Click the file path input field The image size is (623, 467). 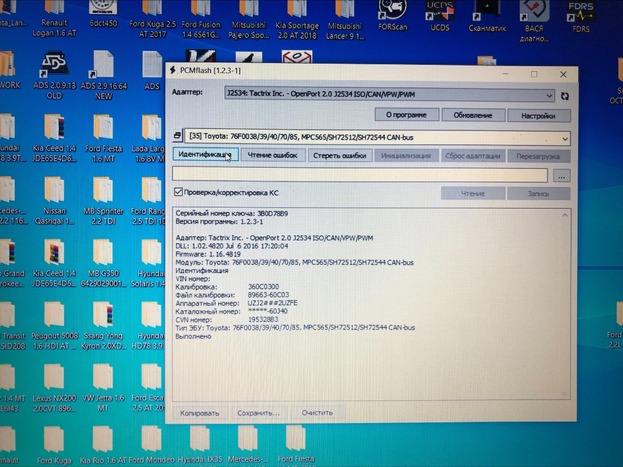tap(360, 174)
